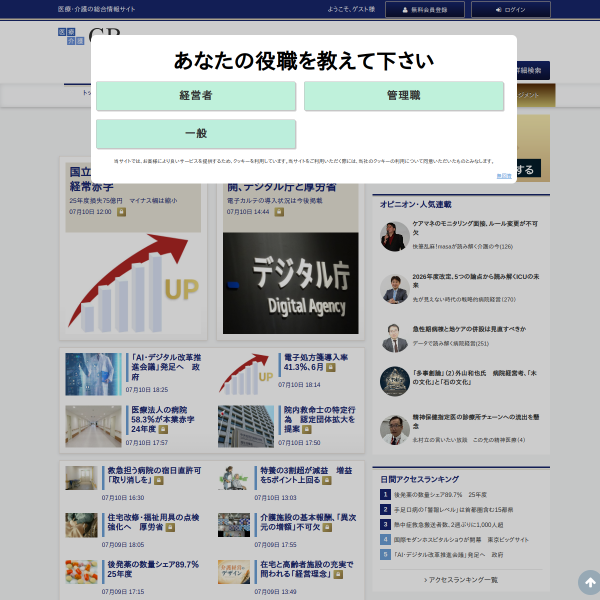The image size is (600, 600).
Task: Click the lab coat AI article thumbnail
Action: tap(93, 374)
